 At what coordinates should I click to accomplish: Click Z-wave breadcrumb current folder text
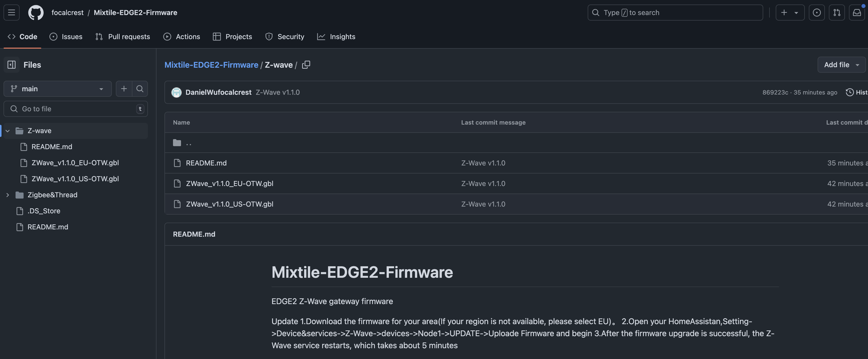(278, 65)
